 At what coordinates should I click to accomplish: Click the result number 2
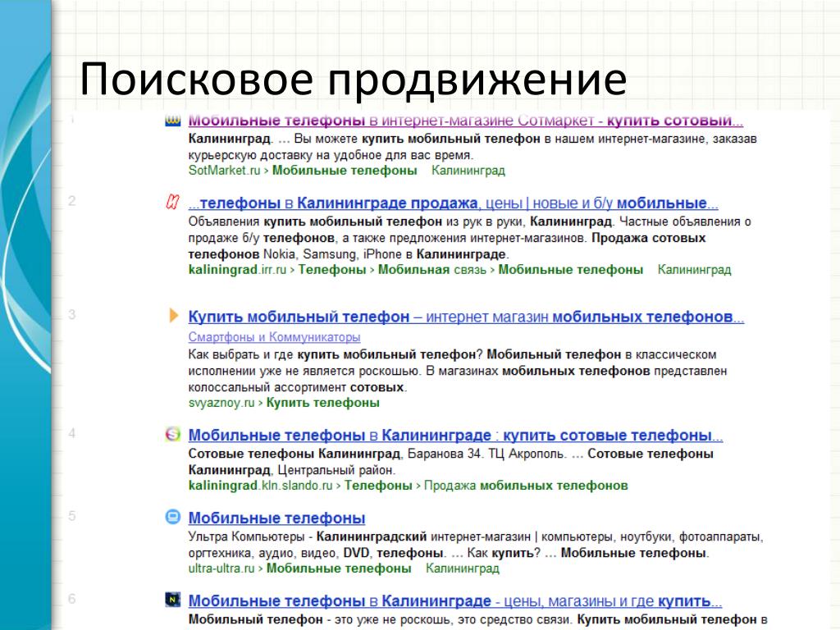click(72, 202)
